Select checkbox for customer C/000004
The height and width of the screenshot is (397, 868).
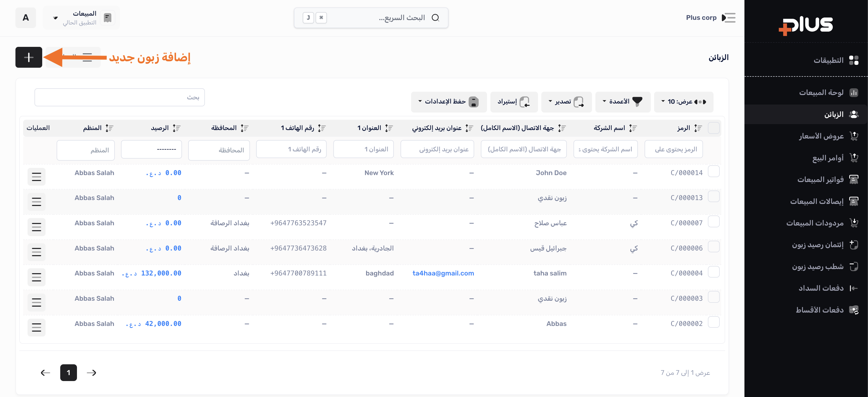pos(713,272)
